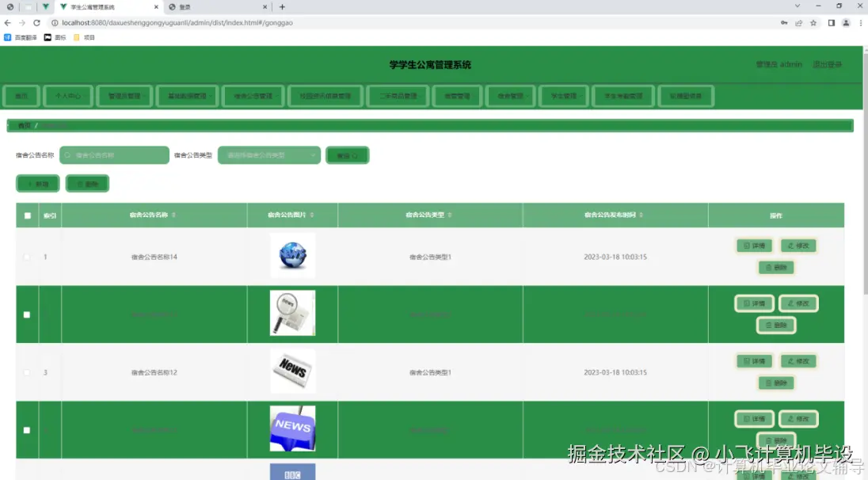The width and height of the screenshot is (868, 480).
Task: Open 图标 bookmark
Action: coord(55,38)
